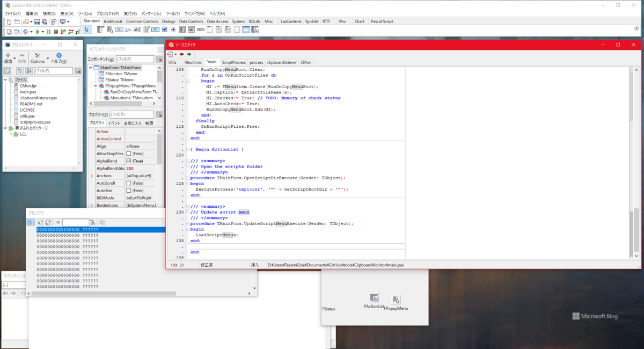
Task: Click the Options button in Project Inspector
Action: [x=38, y=58]
